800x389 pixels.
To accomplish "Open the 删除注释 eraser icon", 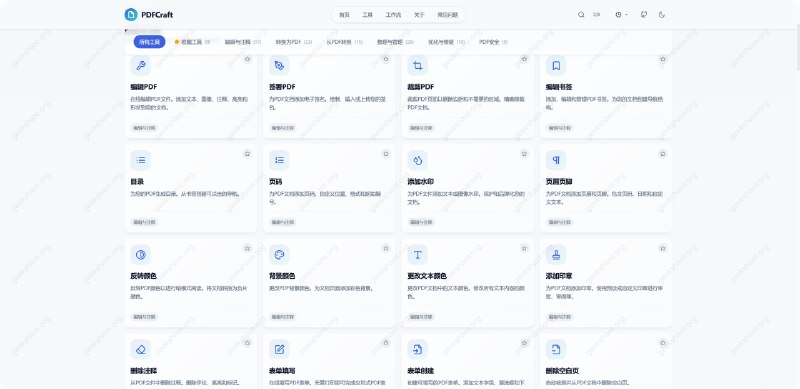I will pos(141,349).
